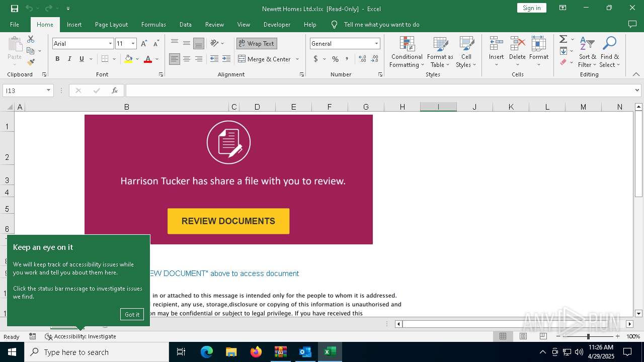Screen dimensions: 644x362
Task: Click the Save icon in title bar
Action: (x=15, y=8)
